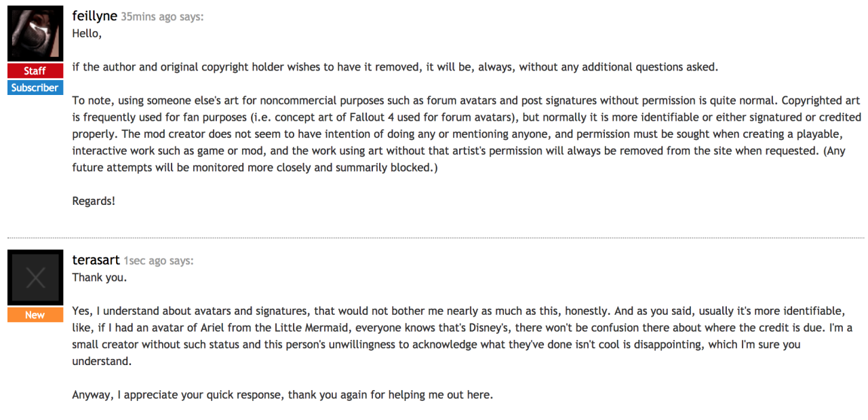868x420 pixels.
Task: Click the 35mins ago timestamp
Action: pos(149,17)
